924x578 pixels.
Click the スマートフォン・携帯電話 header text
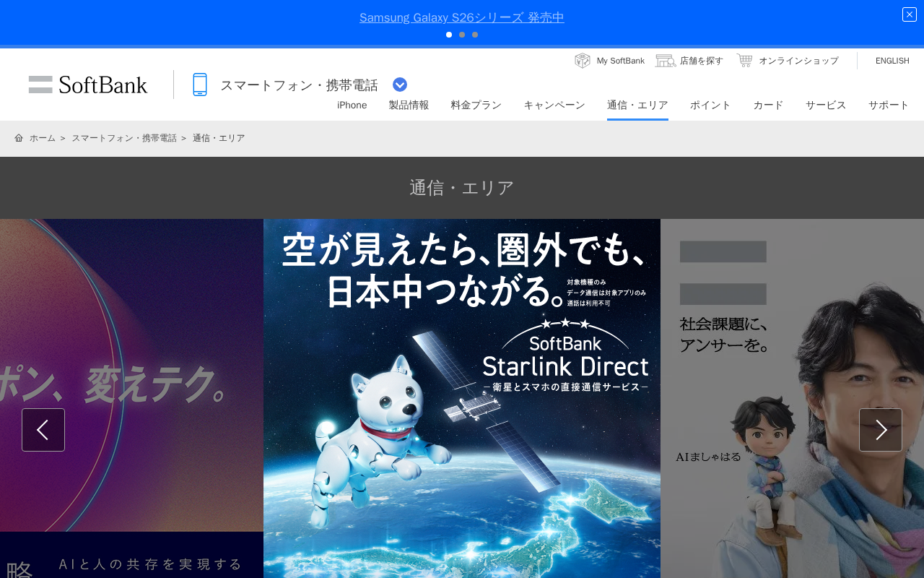[x=299, y=85]
